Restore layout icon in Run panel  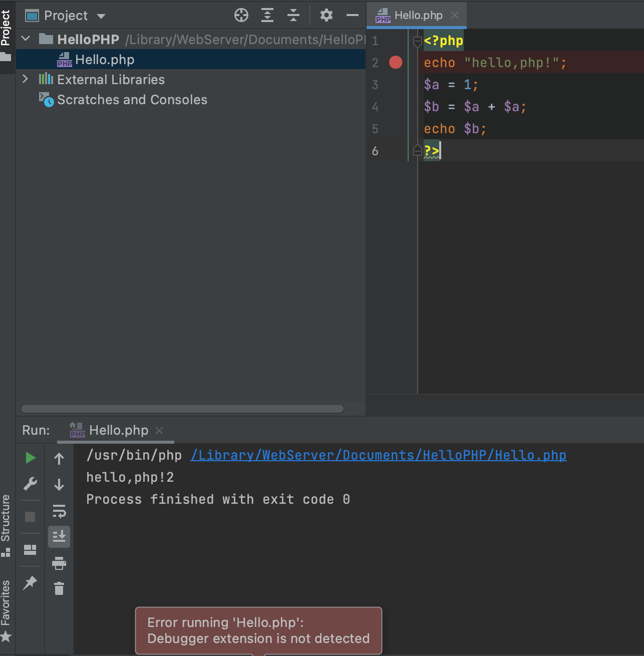coord(30,550)
